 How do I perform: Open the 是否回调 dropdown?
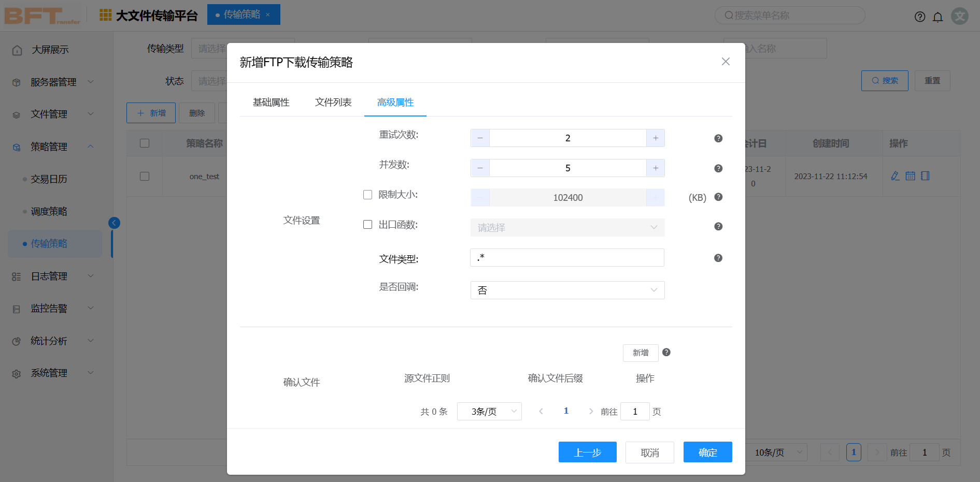(567, 290)
